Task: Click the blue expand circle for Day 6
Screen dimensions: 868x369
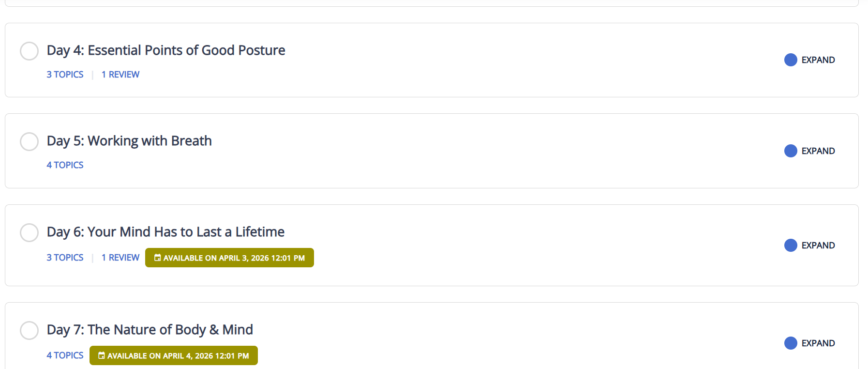Action: pyautogui.click(x=791, y=245)
